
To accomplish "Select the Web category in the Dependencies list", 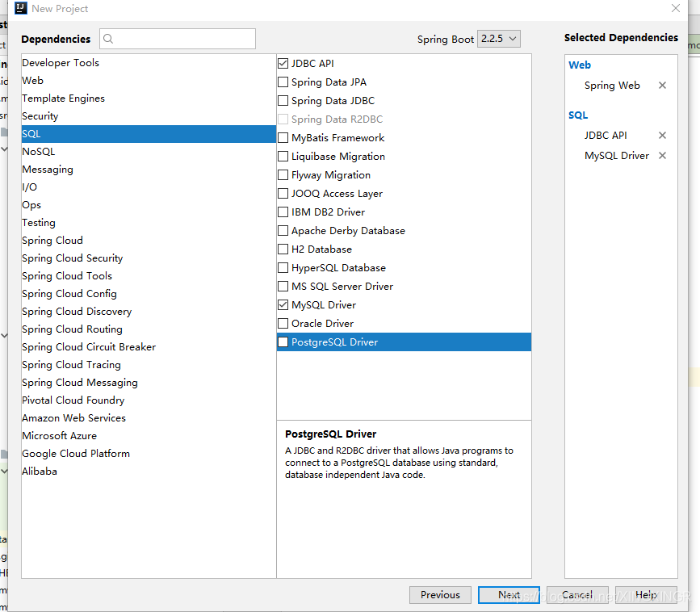I will click(149, 81).
